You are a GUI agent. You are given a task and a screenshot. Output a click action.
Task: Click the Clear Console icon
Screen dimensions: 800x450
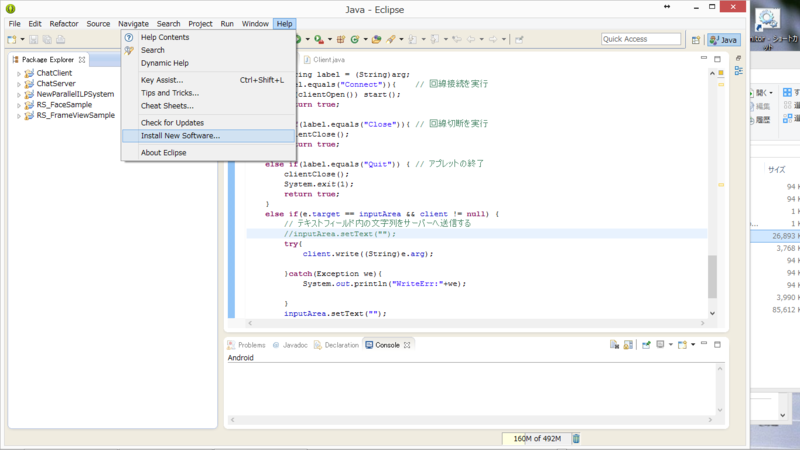(x=615, y=345)
